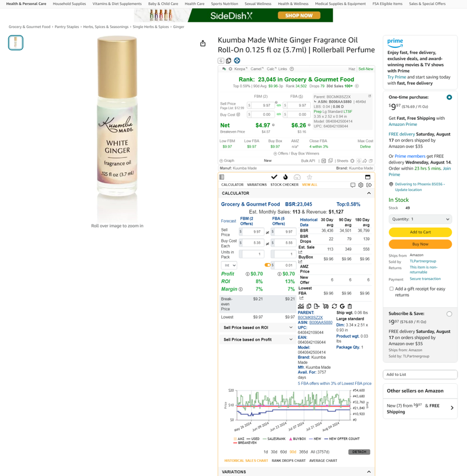Click the comment bubble icon next to VIEW ALL
The image size is (467, 476).
point(353,185)
